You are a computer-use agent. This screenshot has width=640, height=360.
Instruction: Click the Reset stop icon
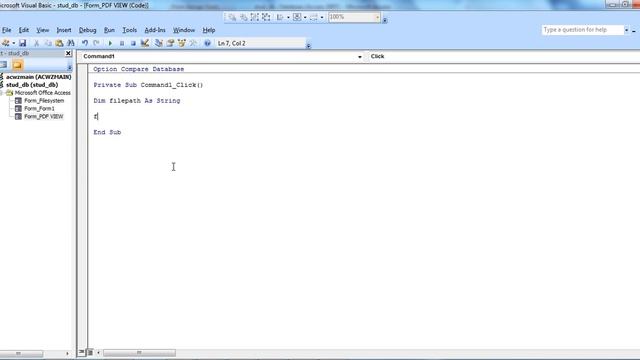click(x=133, y=43)
